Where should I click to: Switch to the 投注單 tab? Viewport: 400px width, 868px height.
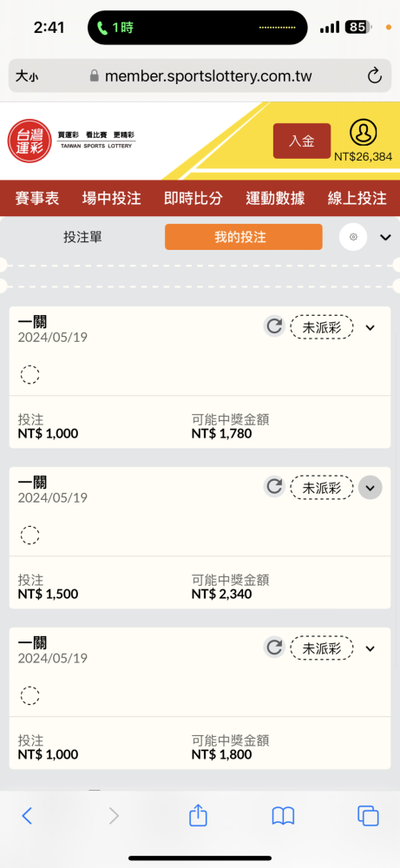click(x=83, y=238)
